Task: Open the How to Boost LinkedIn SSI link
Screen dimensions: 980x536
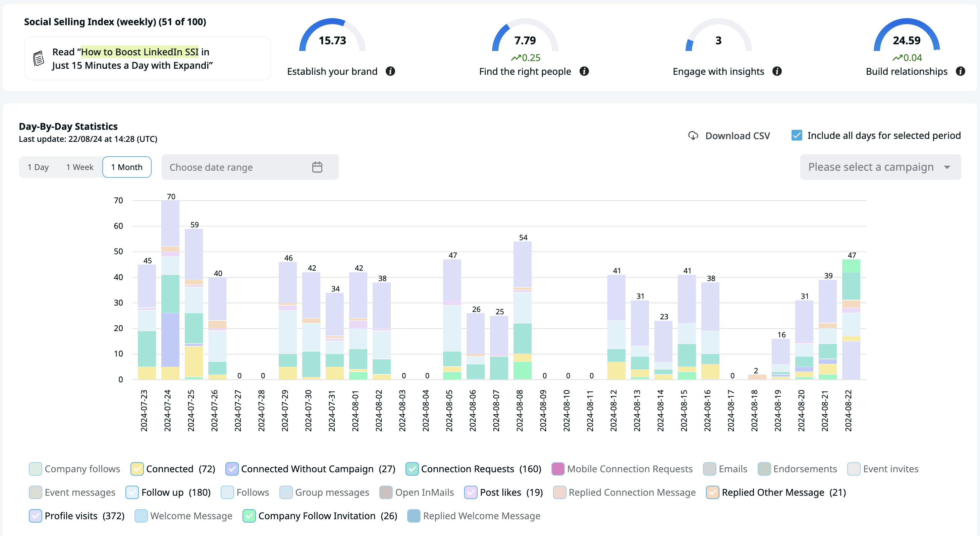Action: pyautogui.click(x=140, y=52)
